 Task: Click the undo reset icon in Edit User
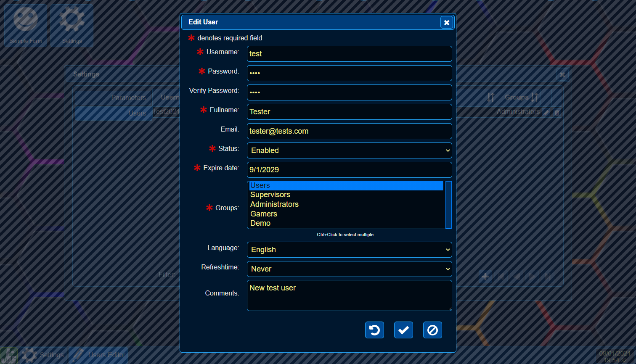(x=374, y=330)
